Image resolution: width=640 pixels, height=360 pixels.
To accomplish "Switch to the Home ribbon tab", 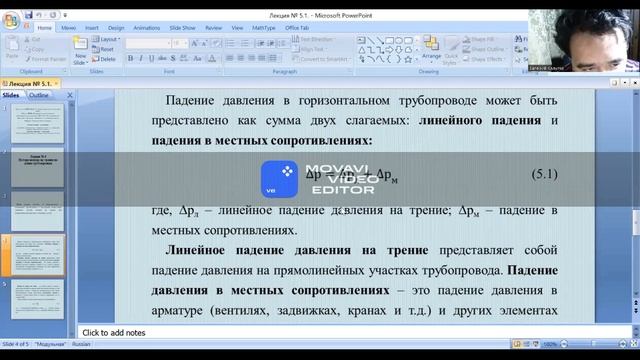I will tap(44, 28).
